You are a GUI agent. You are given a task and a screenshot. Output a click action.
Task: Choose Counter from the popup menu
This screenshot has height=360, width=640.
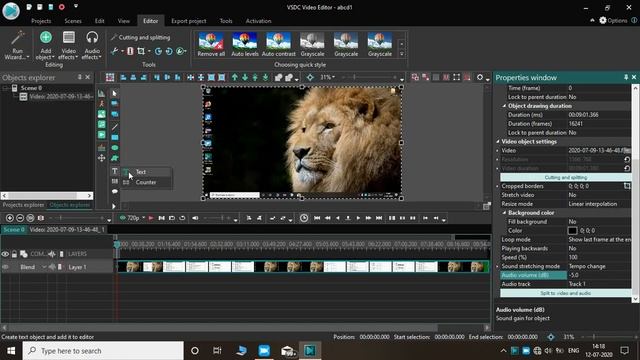click(147, 182)
